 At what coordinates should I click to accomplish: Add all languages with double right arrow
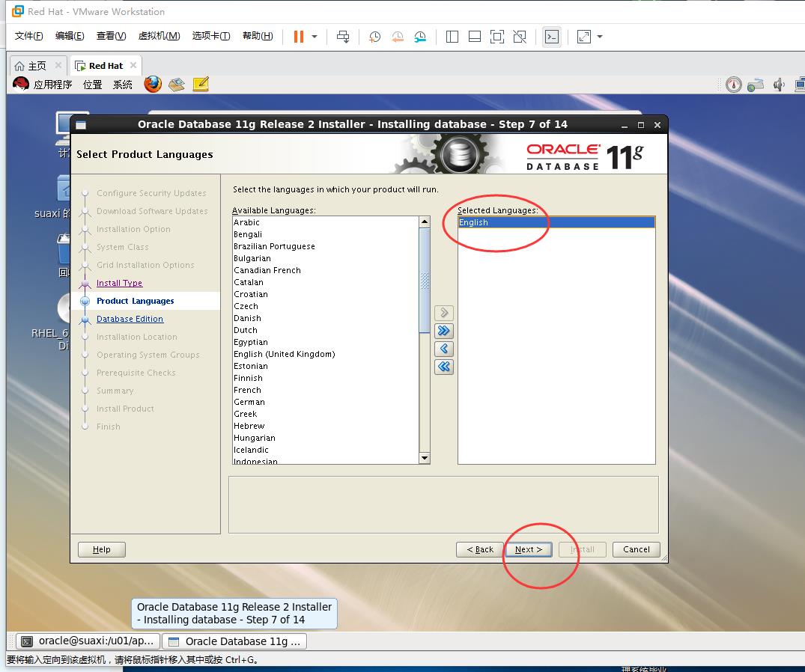click(x=443, y=330)
